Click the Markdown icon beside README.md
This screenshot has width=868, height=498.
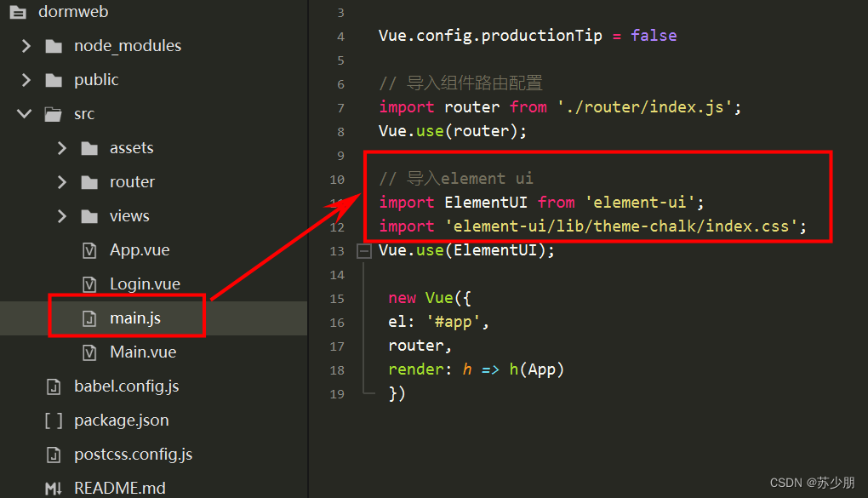[53, 488]
